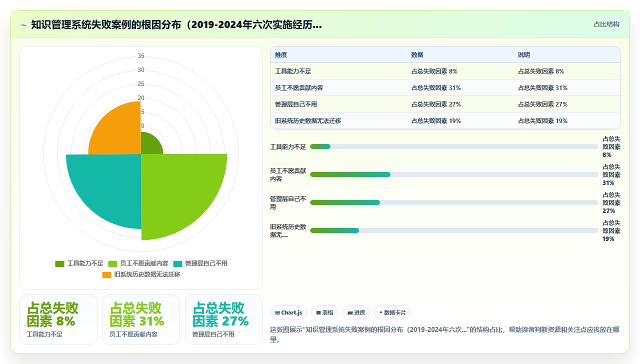Click 占总失败因素 19% in 说明 column
Screen dimensions: 640x364
point(543,121)
